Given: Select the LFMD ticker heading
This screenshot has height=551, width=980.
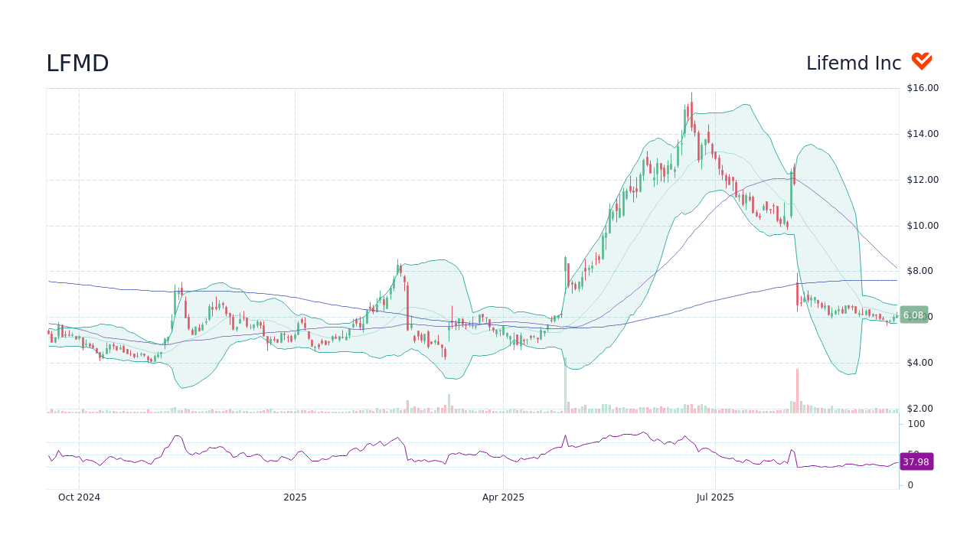Looking at the screenshot, I should pyautogui.click(x=77, y=64).
